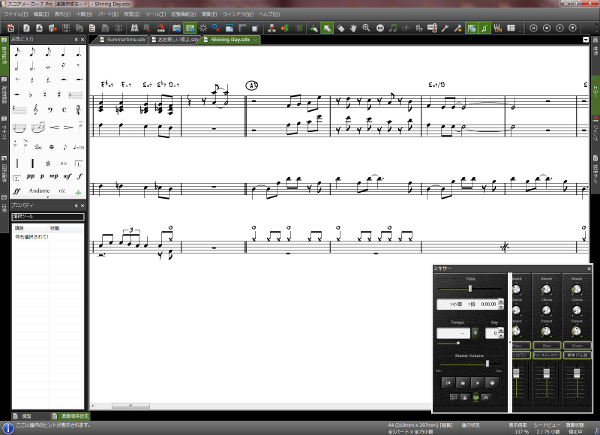The width and height of the screenshot is (600, 435).
Task: Toggle the green score-view toolbar button
Action: click(471, 28)
